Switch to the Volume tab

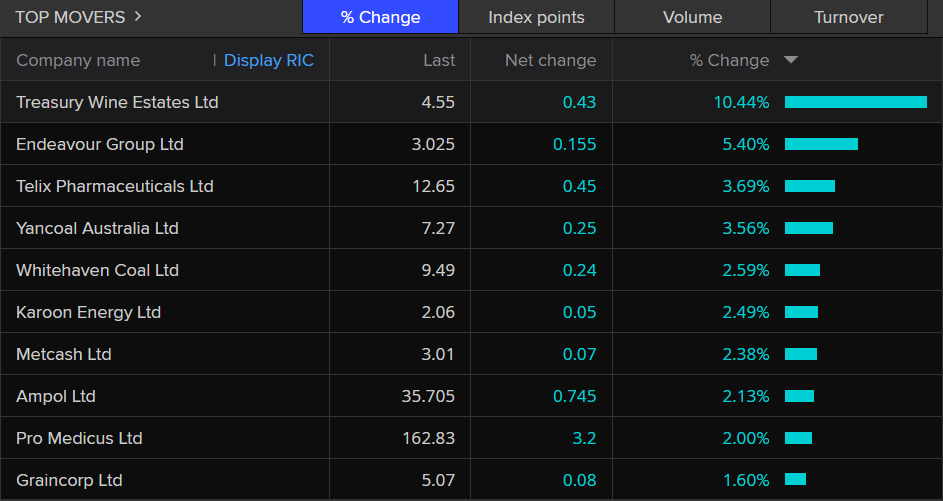(692, 17)
